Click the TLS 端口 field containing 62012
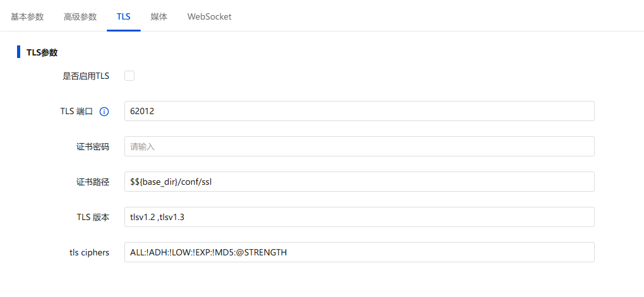This screenshot has height=297, width=644. [359, 111]
